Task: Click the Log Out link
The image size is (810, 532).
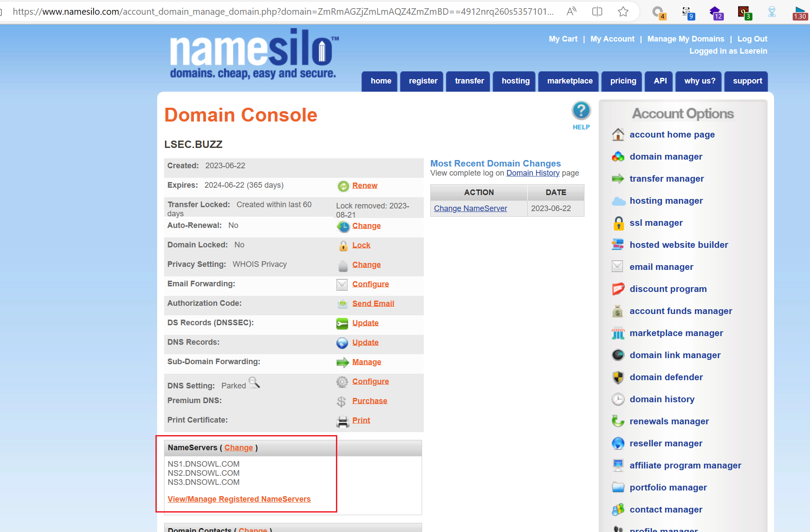Action: 752,39
